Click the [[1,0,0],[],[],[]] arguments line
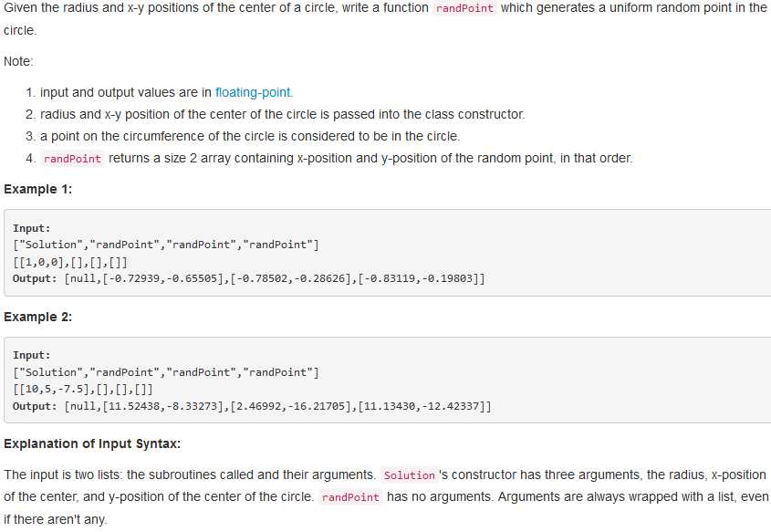 [x=70, y=262]
